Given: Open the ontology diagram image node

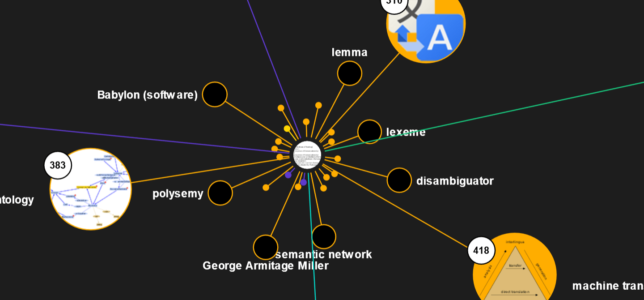Looking at the screenshot, I should [91, 189].
